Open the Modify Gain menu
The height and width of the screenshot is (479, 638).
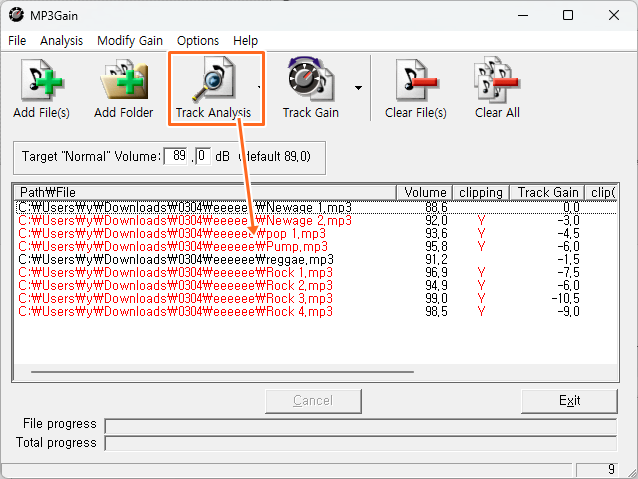(130, 41)
